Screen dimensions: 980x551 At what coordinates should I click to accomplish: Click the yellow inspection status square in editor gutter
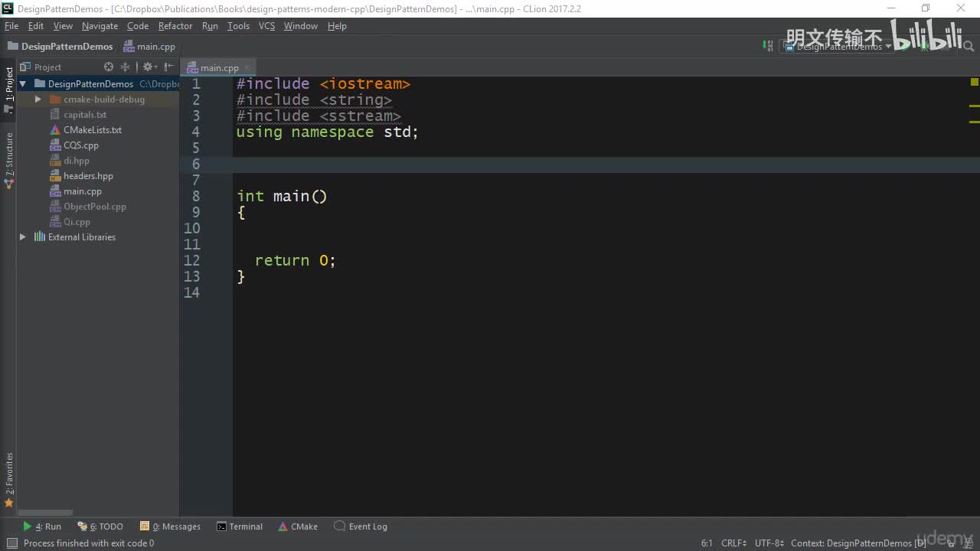pyautogui.click(x=975, y=82)
